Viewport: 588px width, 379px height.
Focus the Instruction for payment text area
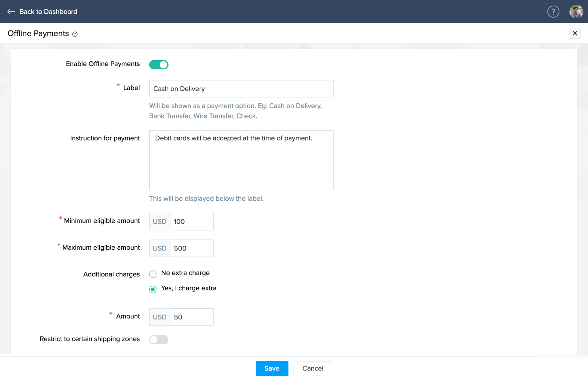241,160
